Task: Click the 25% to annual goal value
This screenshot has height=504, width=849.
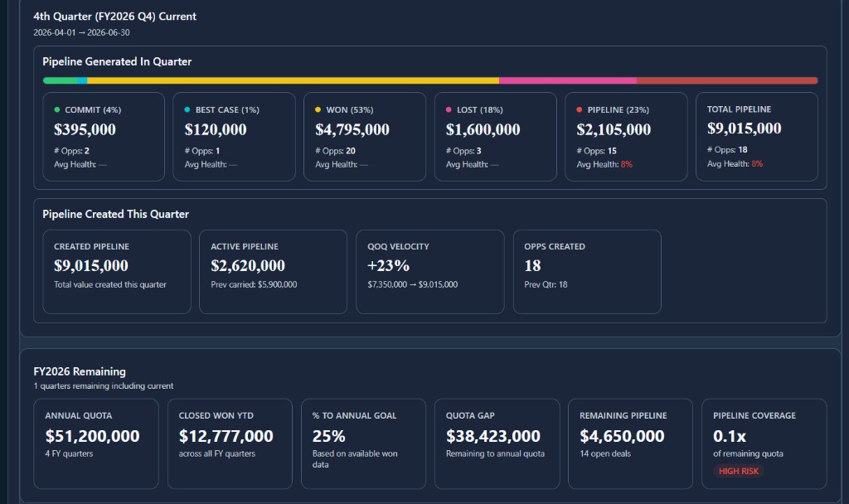Action: [328, 436]
